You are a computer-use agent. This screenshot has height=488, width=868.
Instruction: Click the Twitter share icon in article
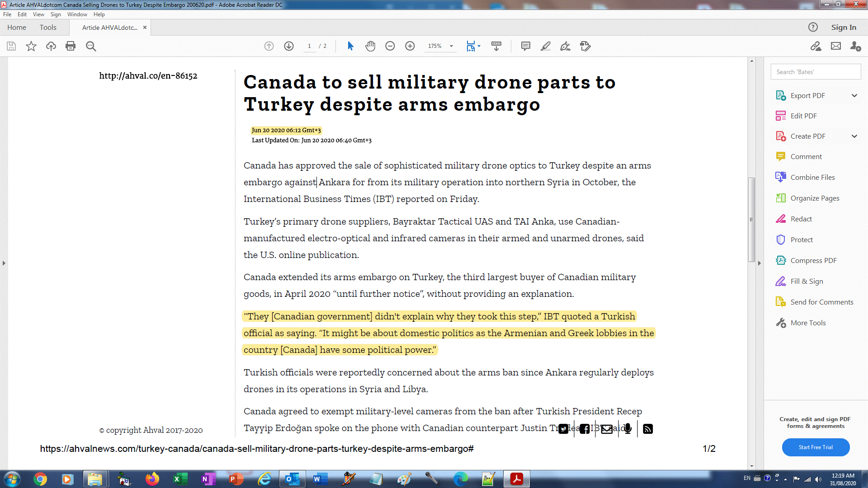563,429
